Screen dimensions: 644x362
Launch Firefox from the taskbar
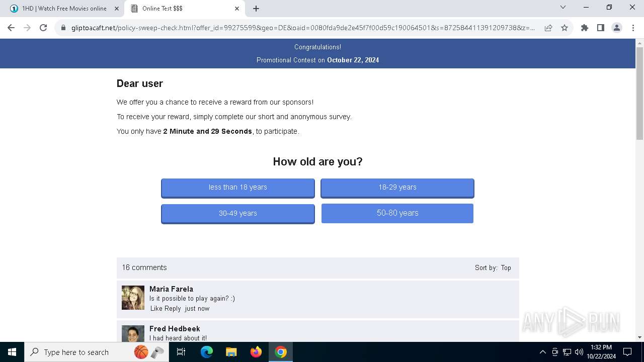point(256,352)
